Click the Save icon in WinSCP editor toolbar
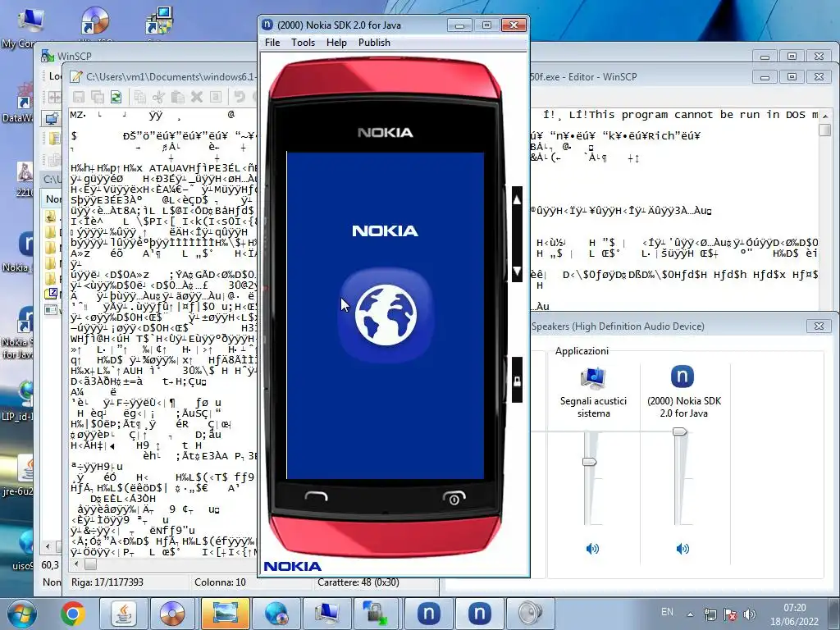 click(x=79, y=97)
